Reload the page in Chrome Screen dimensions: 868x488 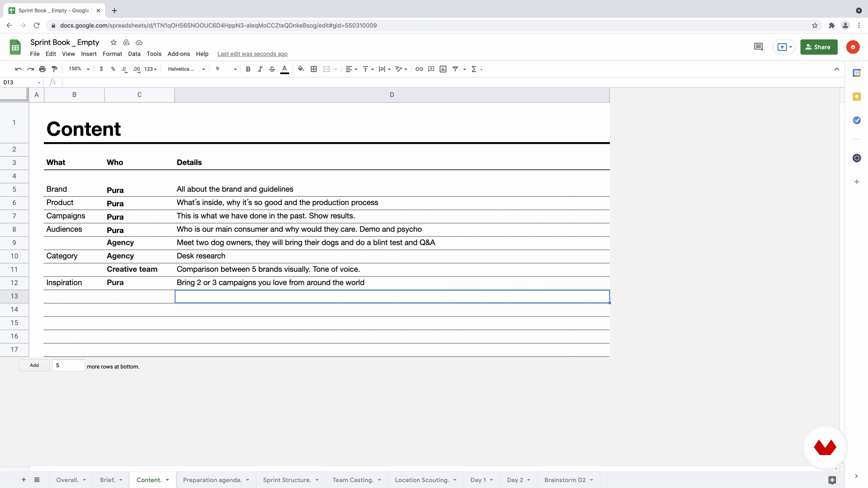(36, 26)
